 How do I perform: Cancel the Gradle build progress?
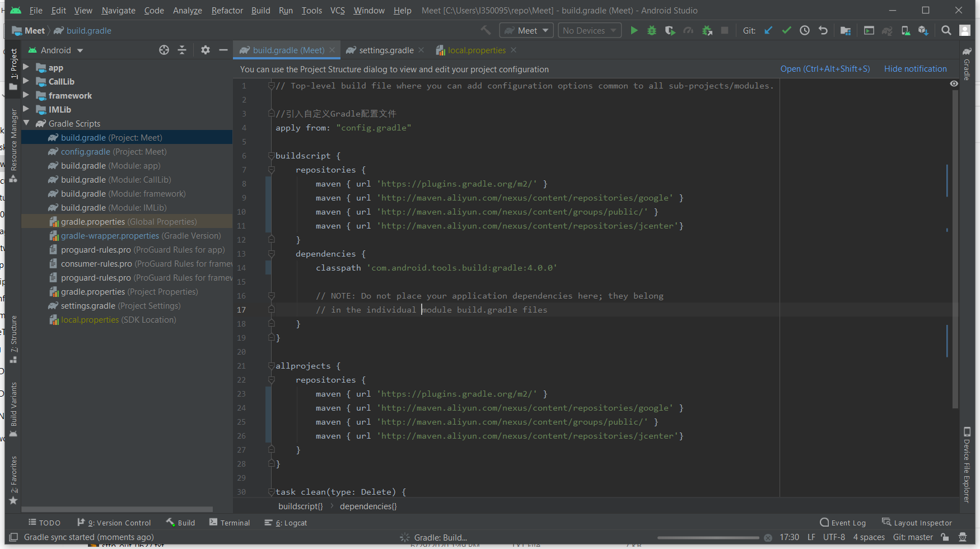768,538
